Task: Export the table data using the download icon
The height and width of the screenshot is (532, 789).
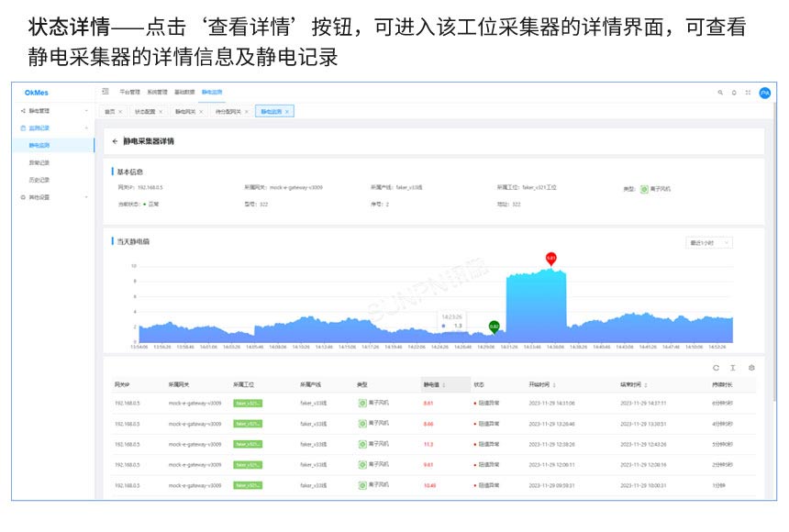Action: coord(733,367)
